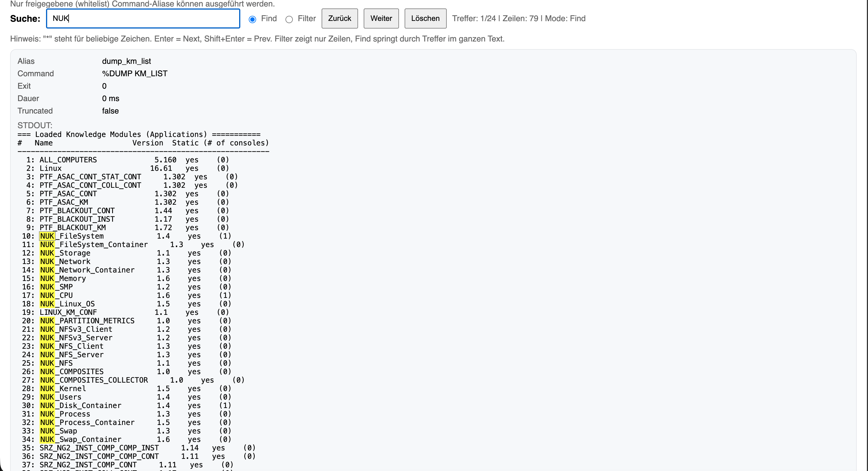Viewport: 868px width, 471px height.
Task: Click the STDOUT label
Action: coord(35,125)
